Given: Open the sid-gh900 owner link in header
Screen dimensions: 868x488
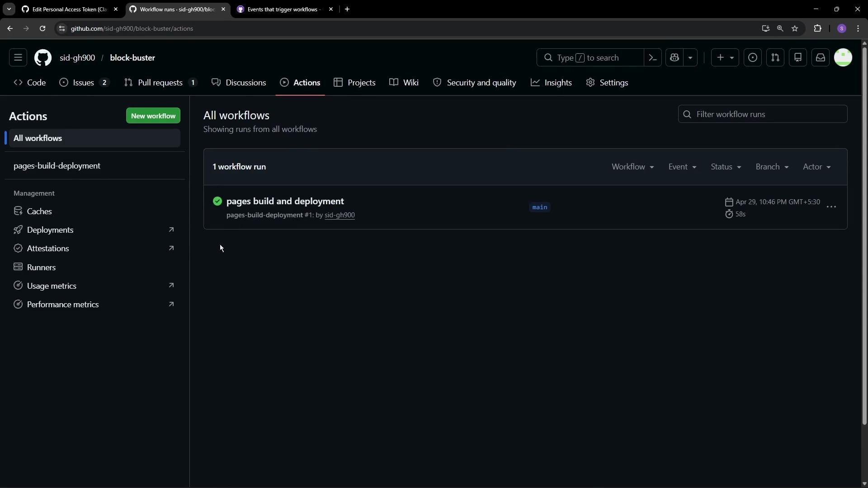Looking at the screenshot, I should tap(77, 58).
